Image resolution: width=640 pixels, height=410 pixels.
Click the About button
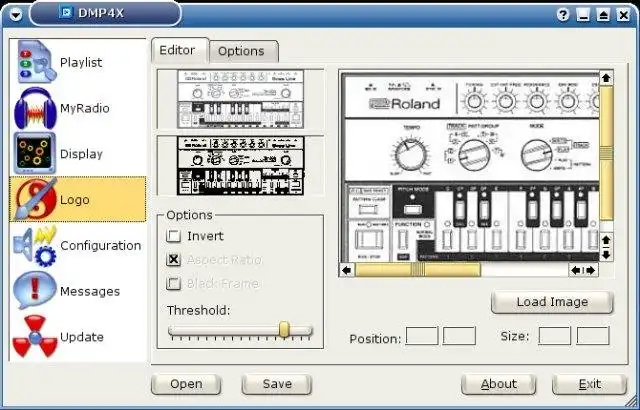(x=499, y=384)
